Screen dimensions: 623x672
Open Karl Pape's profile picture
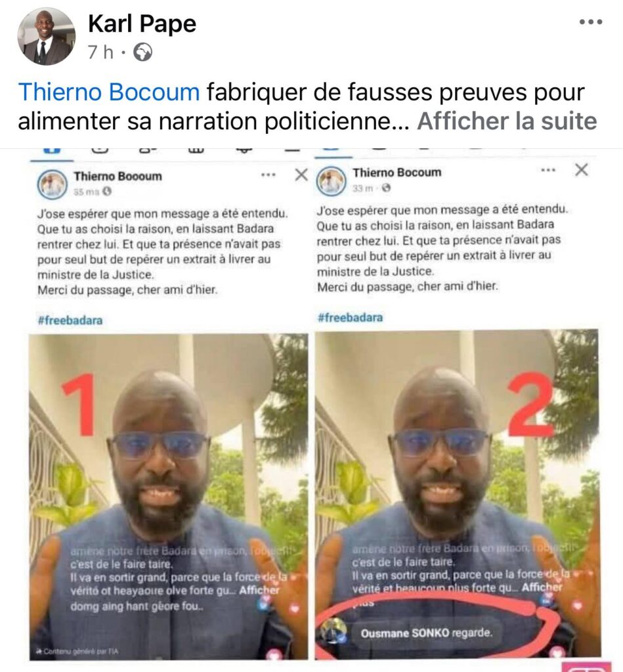[x=46, y=37]
